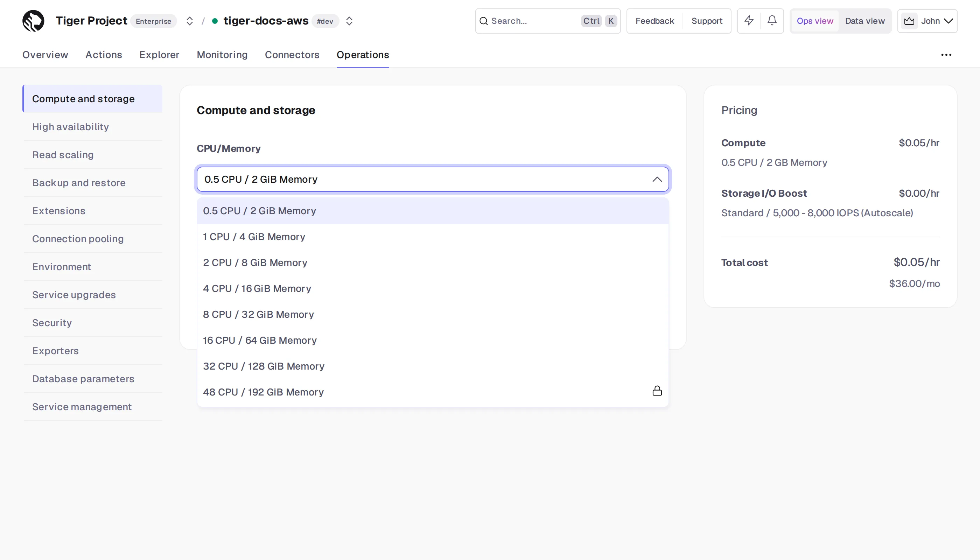Click the Tiger logo icon
Screen dimensions: 980x560
(x=34, y=21)
